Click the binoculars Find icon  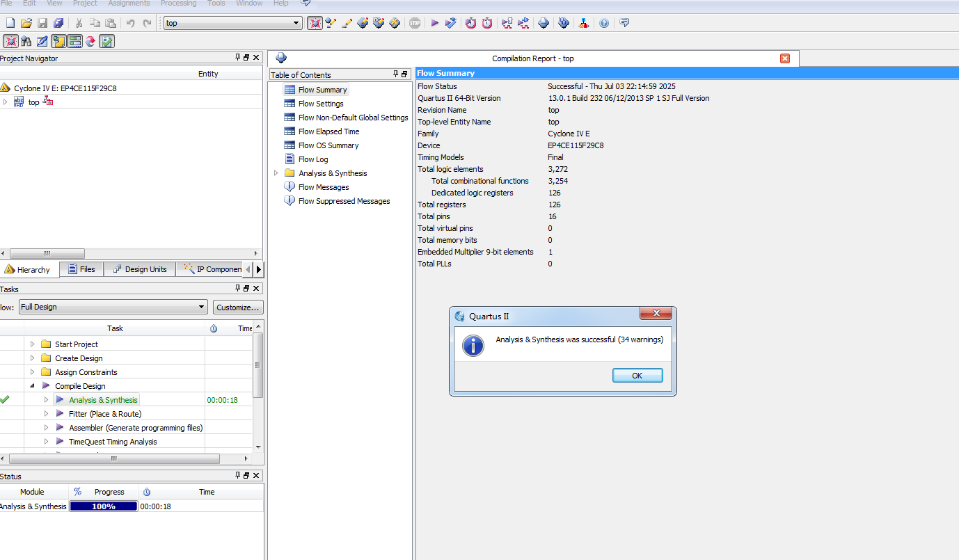click(x=26, y=41)
